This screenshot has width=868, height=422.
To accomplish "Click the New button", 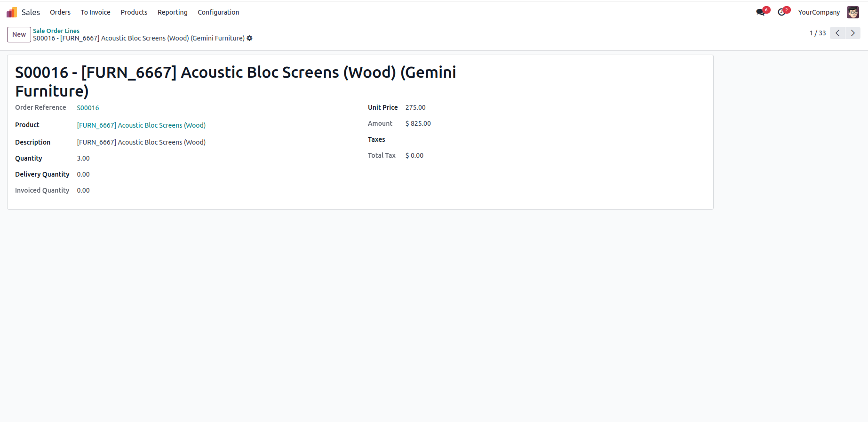I will (x=19, y=34).
